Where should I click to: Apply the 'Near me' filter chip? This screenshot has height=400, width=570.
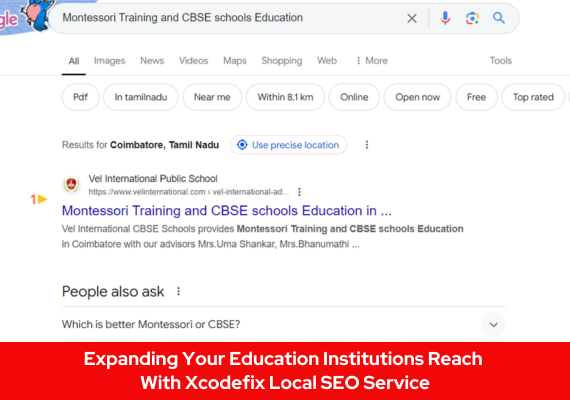(x=212, y=97)
